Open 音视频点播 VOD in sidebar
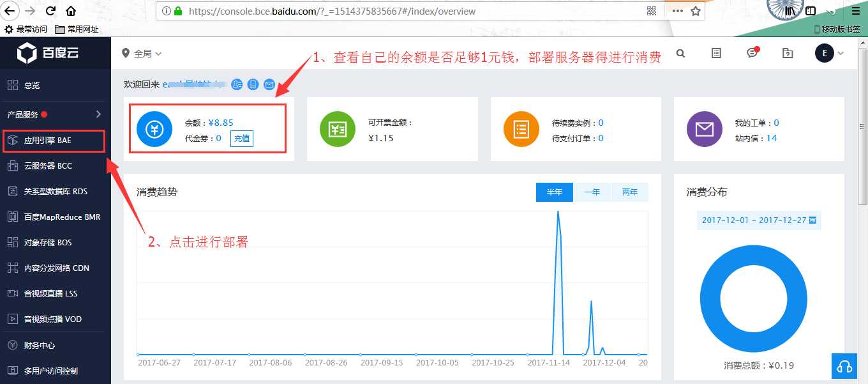The height and width of the screenshot is (384, 868). pos(56,319)
